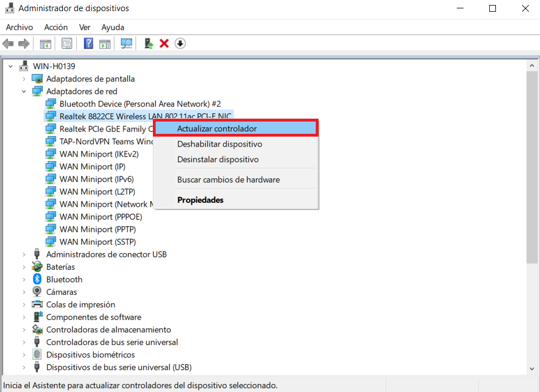540x392 pixels.
Task: Expand the Baterías category
Action: (x=24, y=267)
